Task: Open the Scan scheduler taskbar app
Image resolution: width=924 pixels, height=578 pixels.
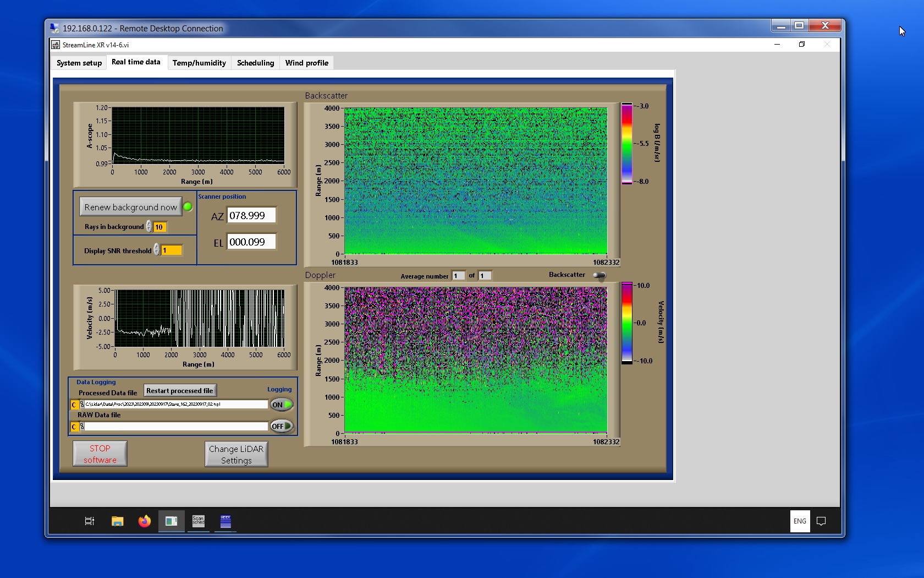Action: (x=198, y=521)
